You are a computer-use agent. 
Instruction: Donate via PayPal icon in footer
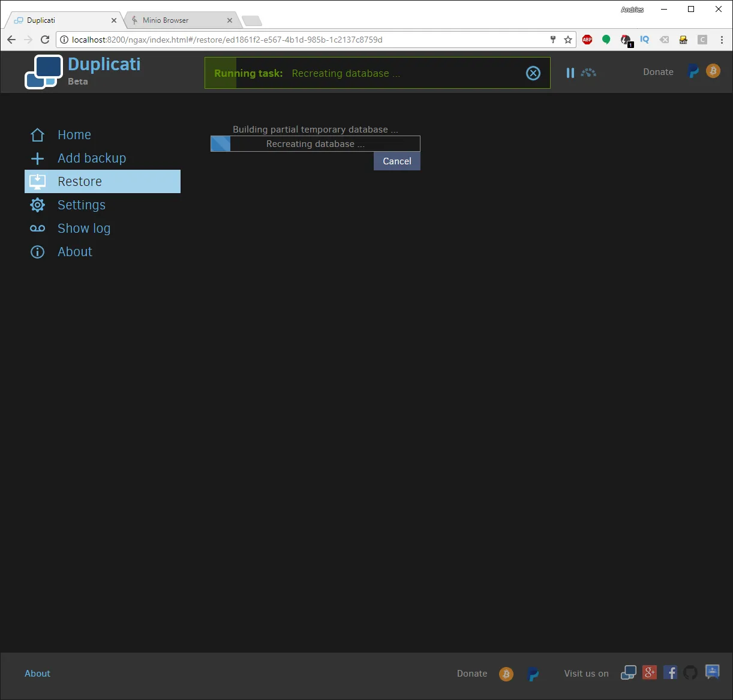pos(533,674)
